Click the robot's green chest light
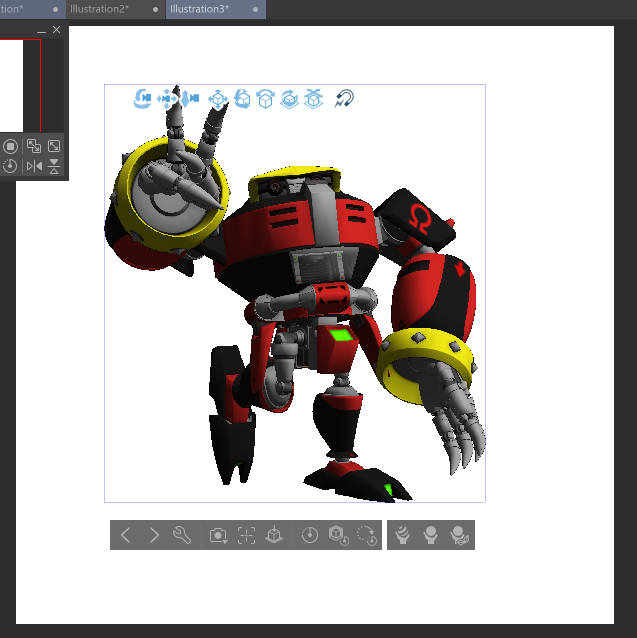Viewport: 637px width, 638px height. [340, 335]
